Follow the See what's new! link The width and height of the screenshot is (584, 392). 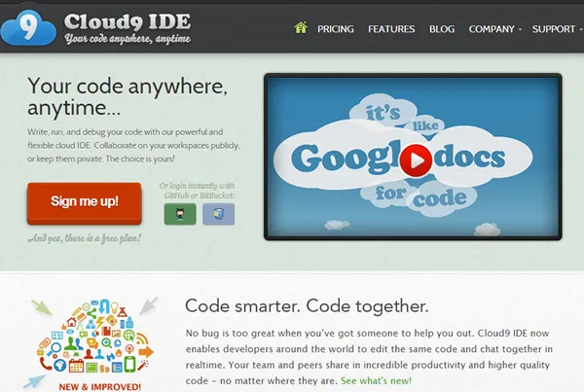(376, 381)
